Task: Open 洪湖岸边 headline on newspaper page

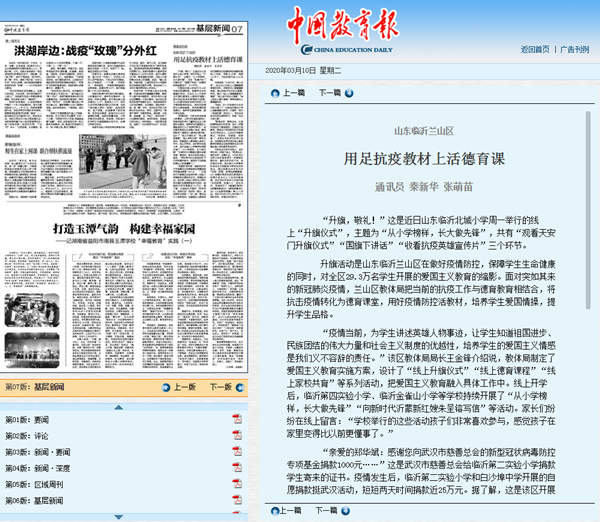Action: [85, 51]
